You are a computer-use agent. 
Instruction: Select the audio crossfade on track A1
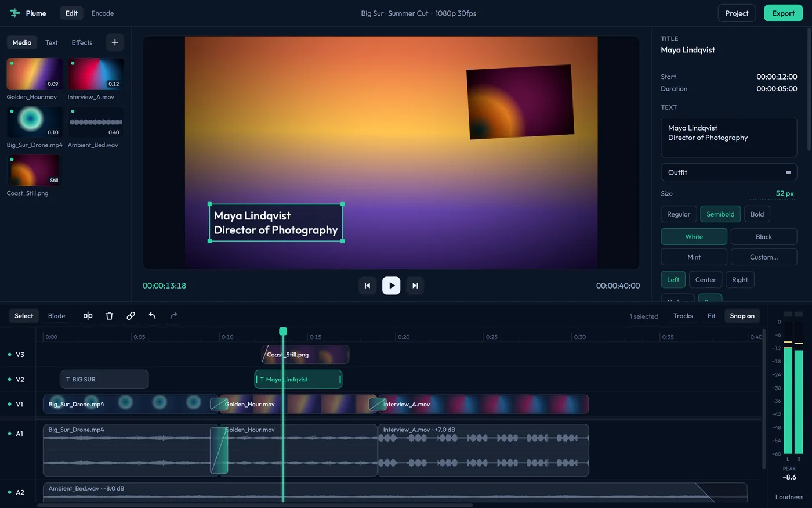click(219, 451)
